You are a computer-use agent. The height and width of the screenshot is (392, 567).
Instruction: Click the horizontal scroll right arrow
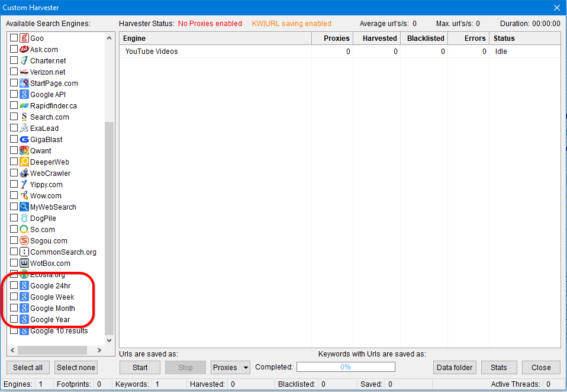pos(99,350)
